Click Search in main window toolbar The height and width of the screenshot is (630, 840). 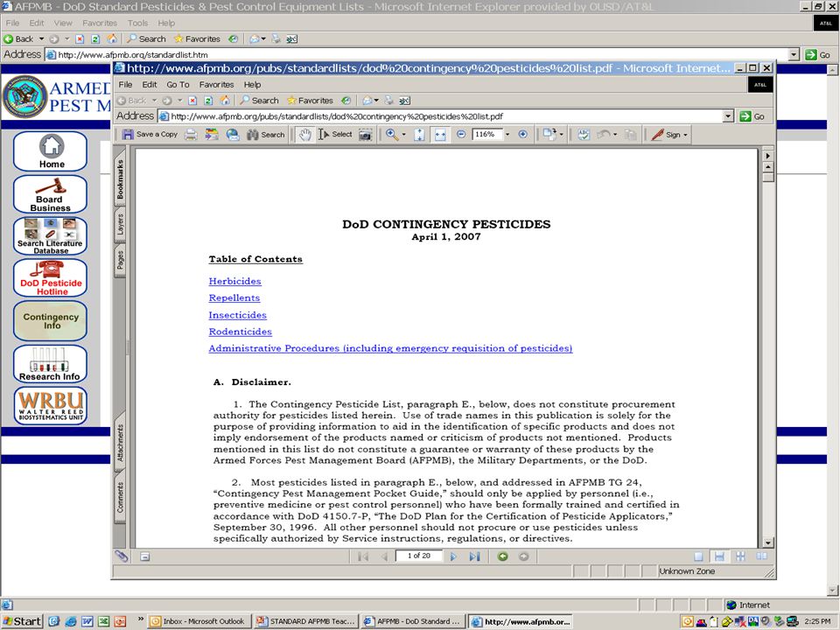[147, 39]
